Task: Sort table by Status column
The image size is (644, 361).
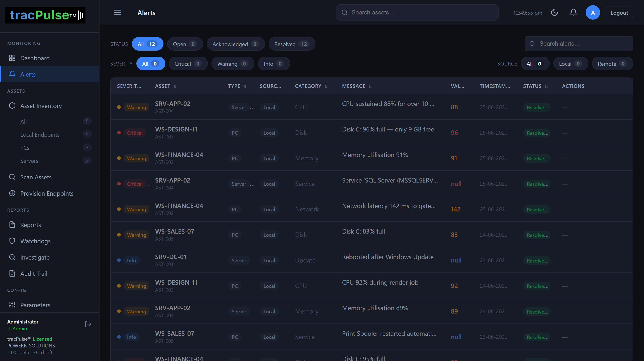Action: pyautogui.click(x=535, y=86)
